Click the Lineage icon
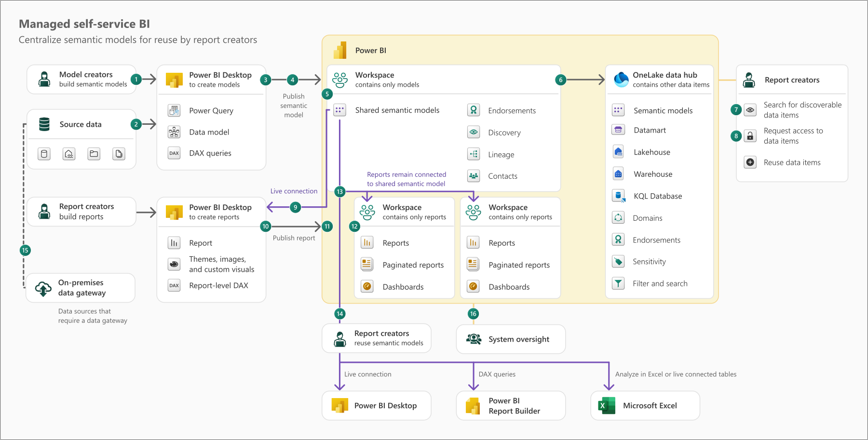Screen dimensions: 868x440 tap(474, 154)
